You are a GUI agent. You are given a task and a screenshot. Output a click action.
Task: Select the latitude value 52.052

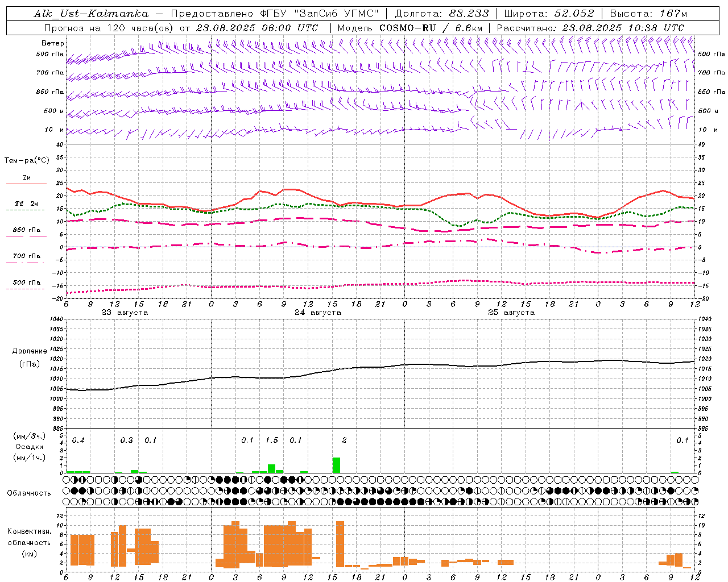[x=574, y=14]
